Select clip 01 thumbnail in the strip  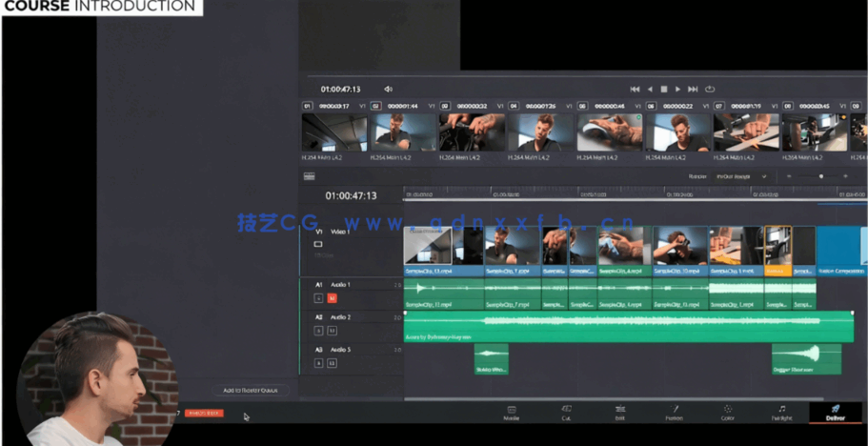[x=334, y=132]
